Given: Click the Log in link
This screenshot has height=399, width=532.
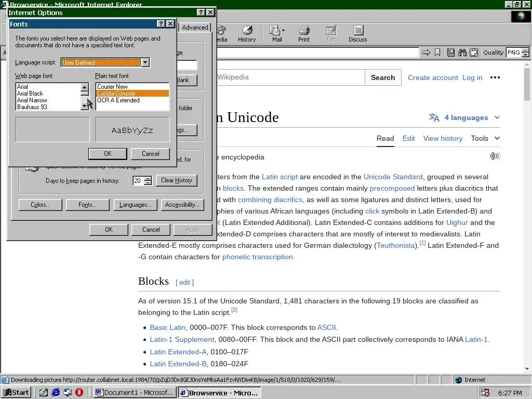Looking at the screenshot, I should pyautogui.click(x=472, y=77).
